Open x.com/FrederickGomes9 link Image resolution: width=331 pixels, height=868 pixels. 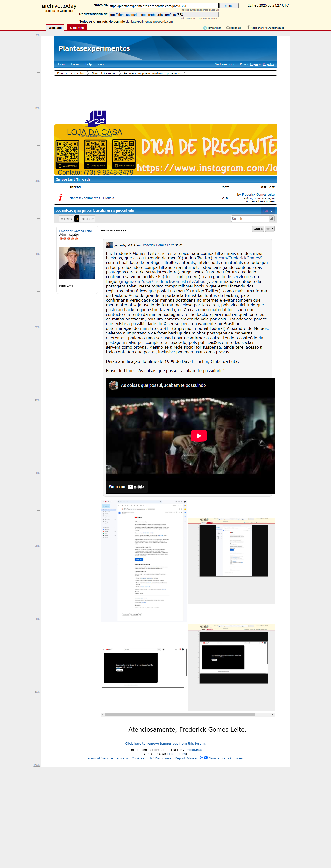238,258
